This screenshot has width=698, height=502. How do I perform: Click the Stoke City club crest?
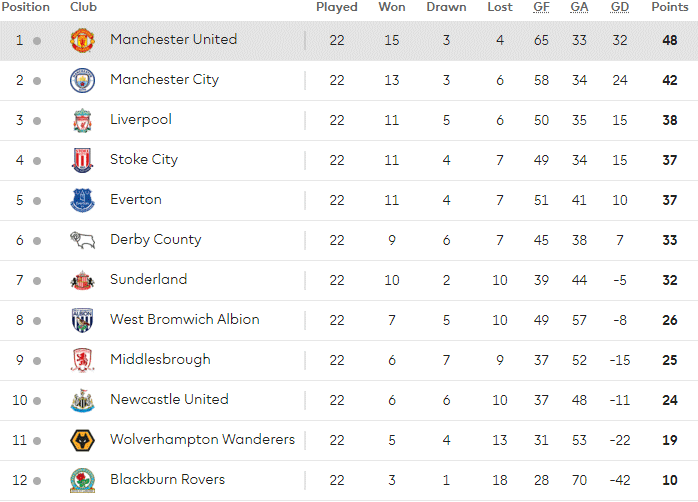tap(82, 160)
